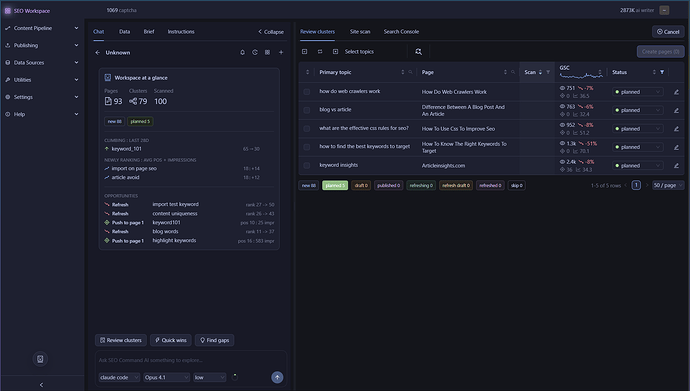Viewport: 690px width, 391px height.
Task: Click the bell icon in the chat header
Action: click(x=242, y=52)
